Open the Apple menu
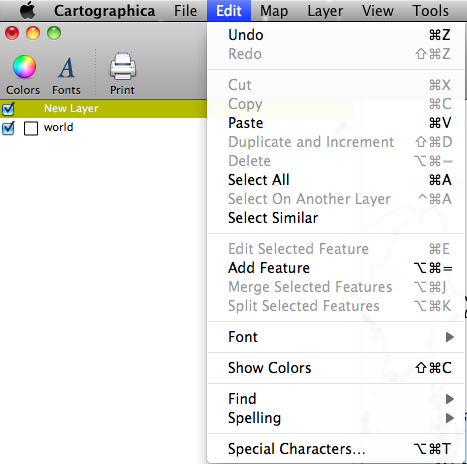 (x=27, y=11)
